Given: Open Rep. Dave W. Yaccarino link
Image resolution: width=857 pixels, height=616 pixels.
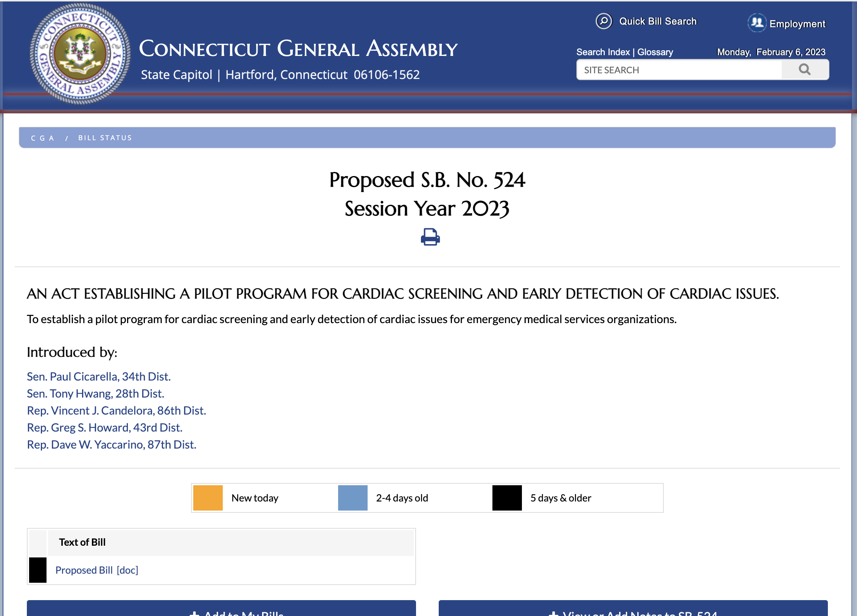Looking at the screenshot, I should [x=112, y=444].
